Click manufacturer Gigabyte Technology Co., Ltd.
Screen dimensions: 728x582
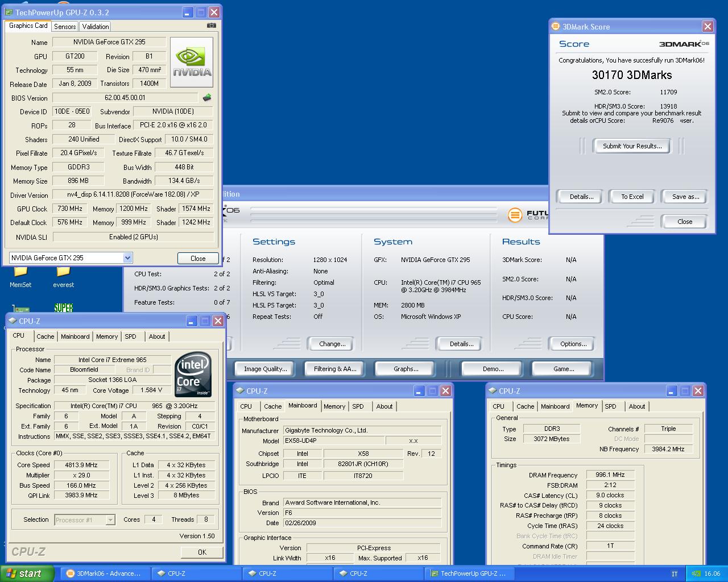tap(362, 430)
